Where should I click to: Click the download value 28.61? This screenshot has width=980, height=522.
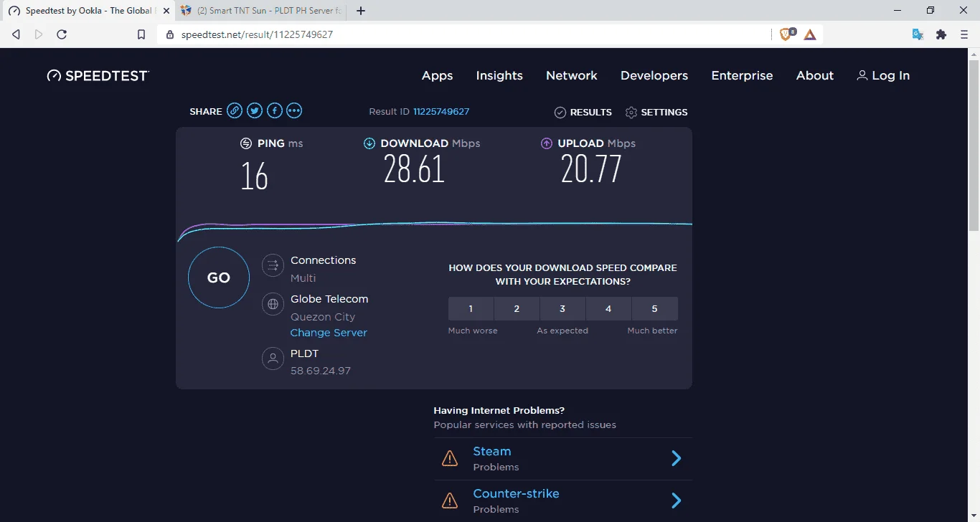[414, 170]
